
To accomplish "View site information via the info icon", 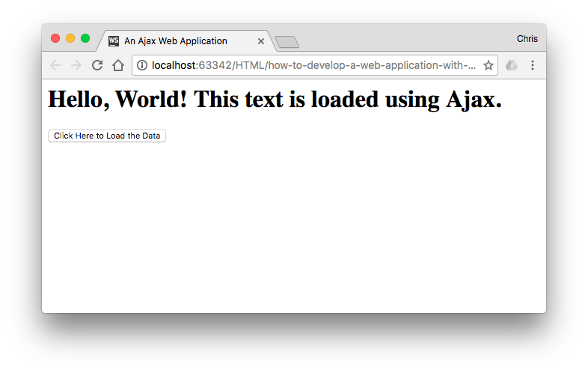I will pyautogui.click(x=141, y=65).
